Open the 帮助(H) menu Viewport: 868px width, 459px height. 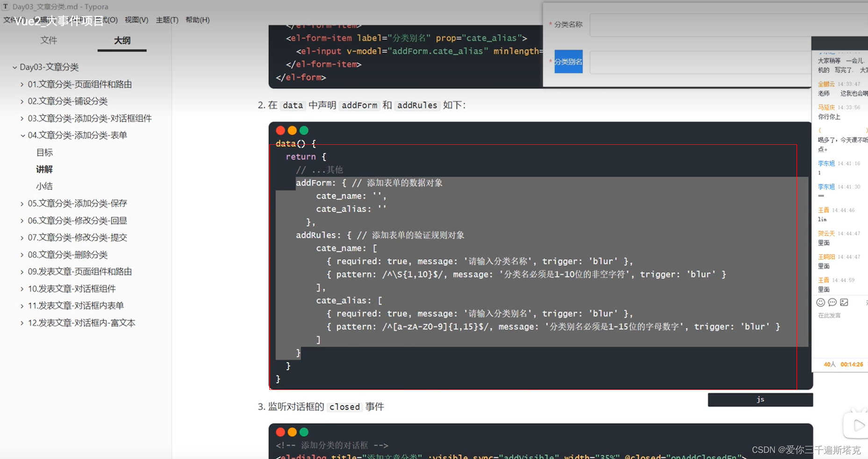[x=197, y=20]
